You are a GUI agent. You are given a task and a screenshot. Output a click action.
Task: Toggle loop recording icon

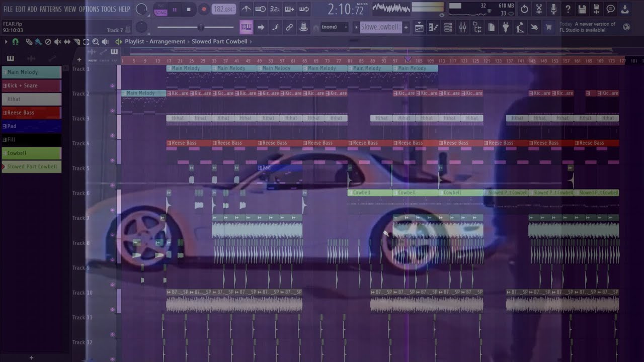click(x=304, y=9)
